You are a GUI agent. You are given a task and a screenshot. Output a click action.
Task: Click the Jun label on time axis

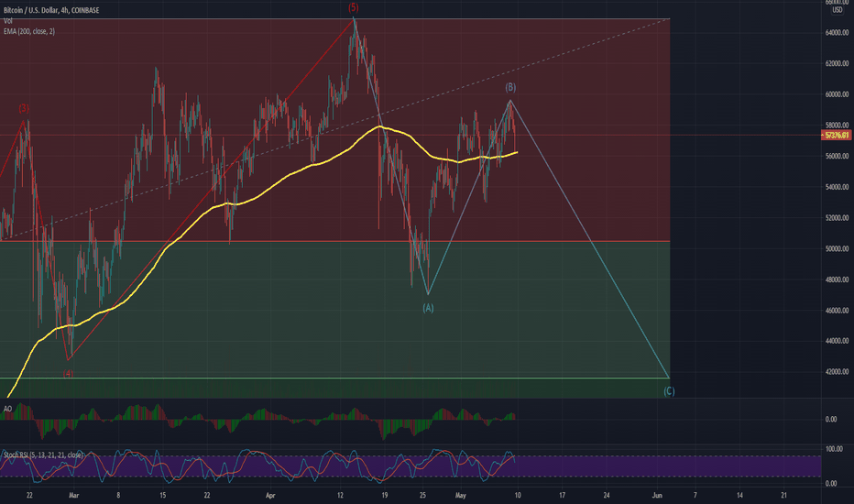pos(657,495)
